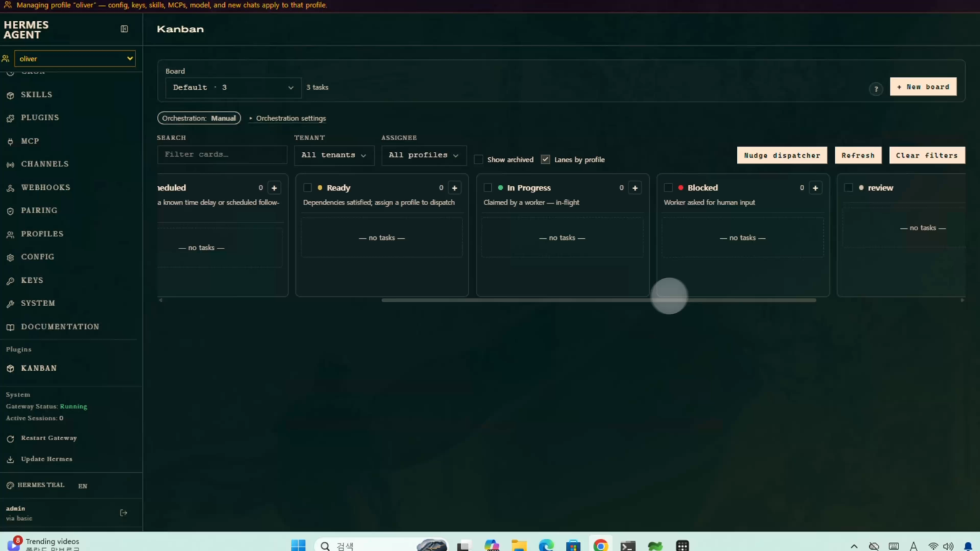Screen dimensions: 980x551
Task: Click the System wrench icon
Action: pos(10,304)
